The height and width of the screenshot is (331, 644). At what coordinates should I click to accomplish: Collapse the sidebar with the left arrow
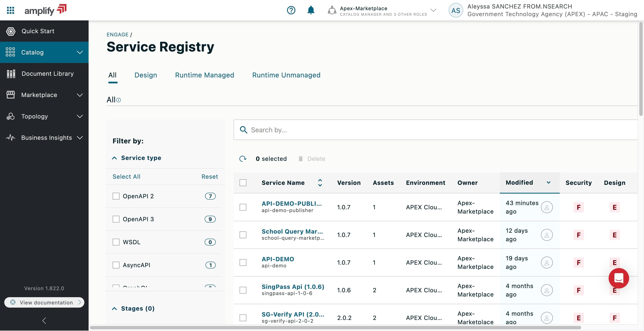(44, 321)
